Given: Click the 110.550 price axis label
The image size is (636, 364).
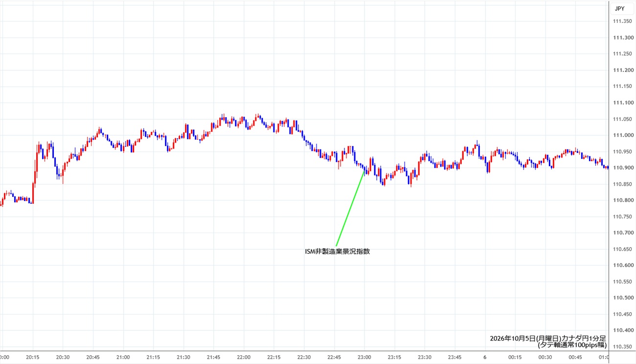Looking at the screenshot, I should point(622,281).
